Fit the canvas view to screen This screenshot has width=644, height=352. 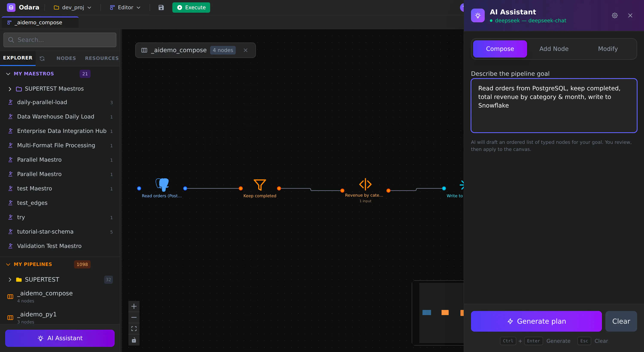point(134,329)
